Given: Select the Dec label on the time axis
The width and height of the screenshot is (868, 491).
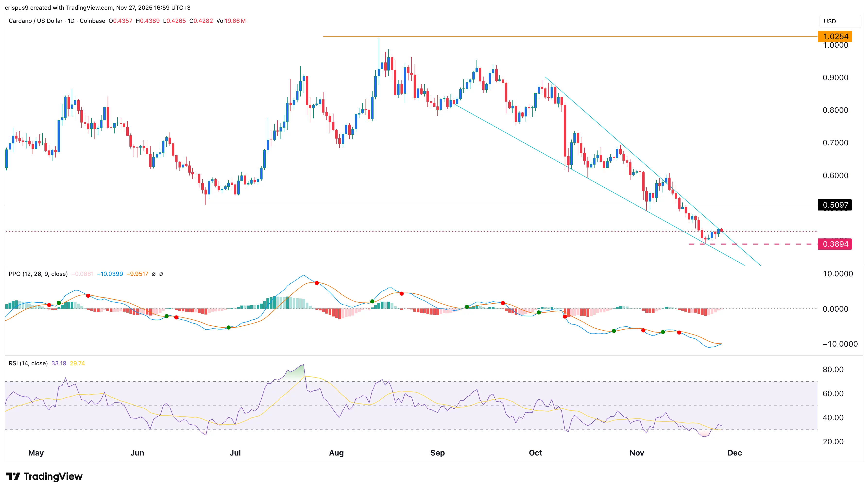Looking at the screenshot, I should pos(735,453).
